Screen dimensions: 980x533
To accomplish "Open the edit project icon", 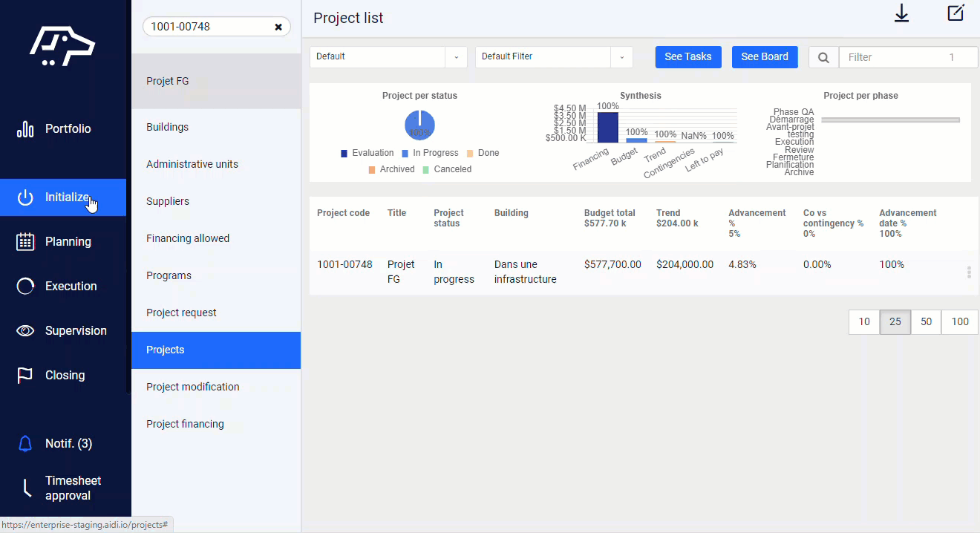I will coord(955,13).
